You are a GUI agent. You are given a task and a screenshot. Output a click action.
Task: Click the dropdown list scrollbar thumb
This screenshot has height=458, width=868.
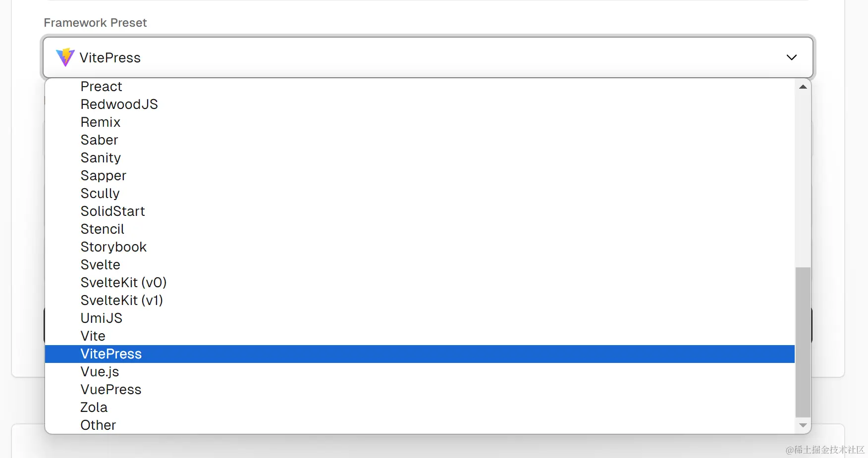pyautogui.click(x=803, y=342)
